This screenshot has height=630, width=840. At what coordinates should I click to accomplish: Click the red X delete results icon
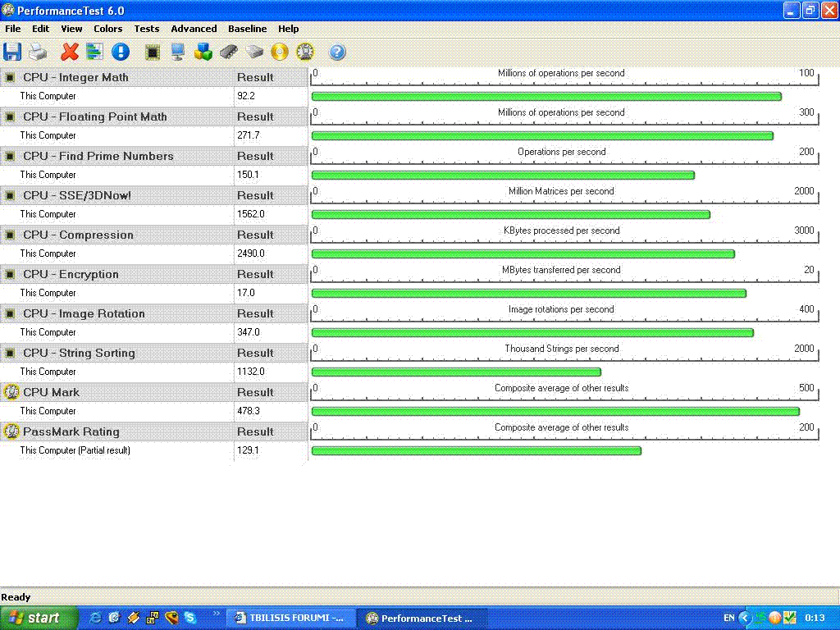tap(69, 52)
